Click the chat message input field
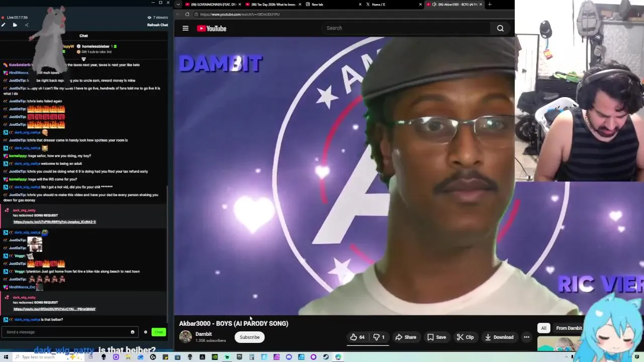 pyautogui.click(x=68, y=332)
